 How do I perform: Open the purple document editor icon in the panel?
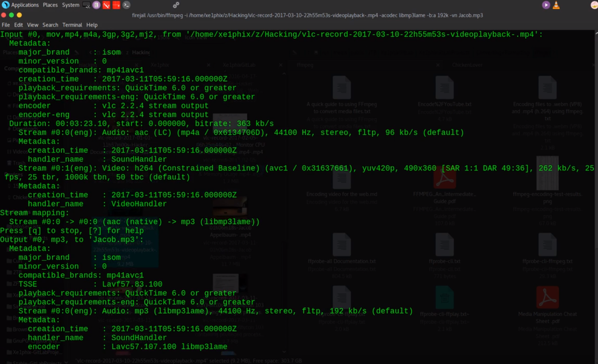[x=96, y=5]
